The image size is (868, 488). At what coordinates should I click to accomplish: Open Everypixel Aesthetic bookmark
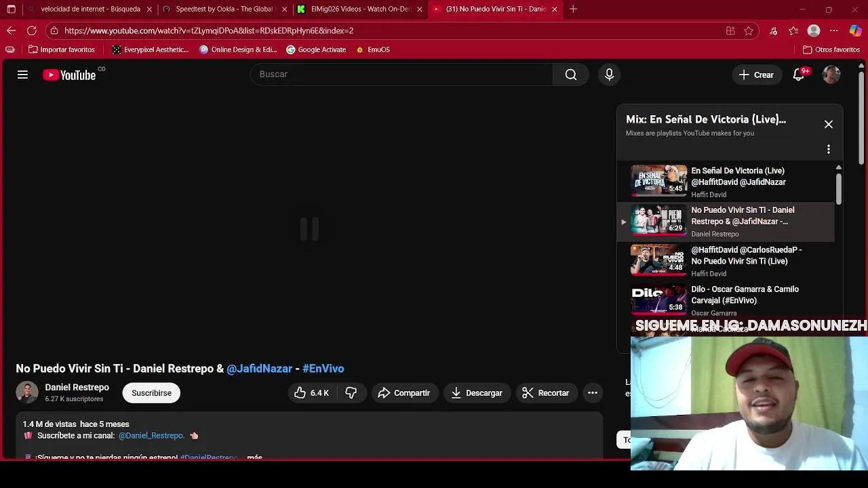151,49
